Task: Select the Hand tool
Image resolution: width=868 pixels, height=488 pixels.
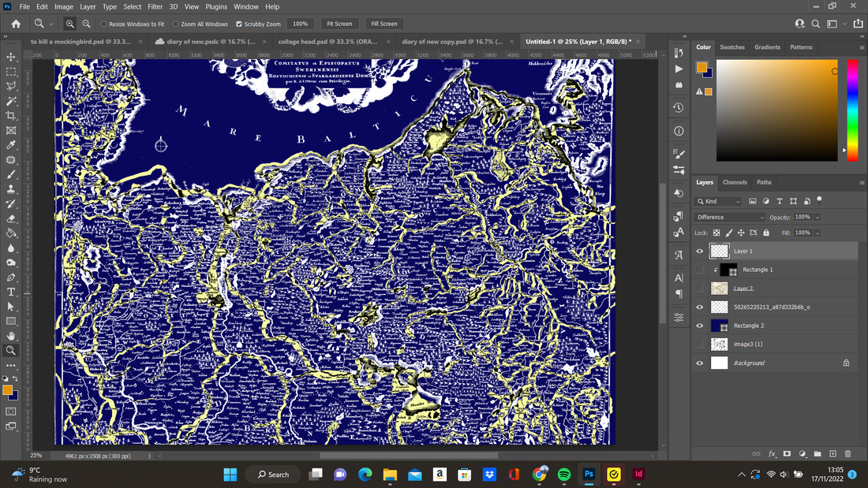Action: pyautogui.click(x=11, y=336)
